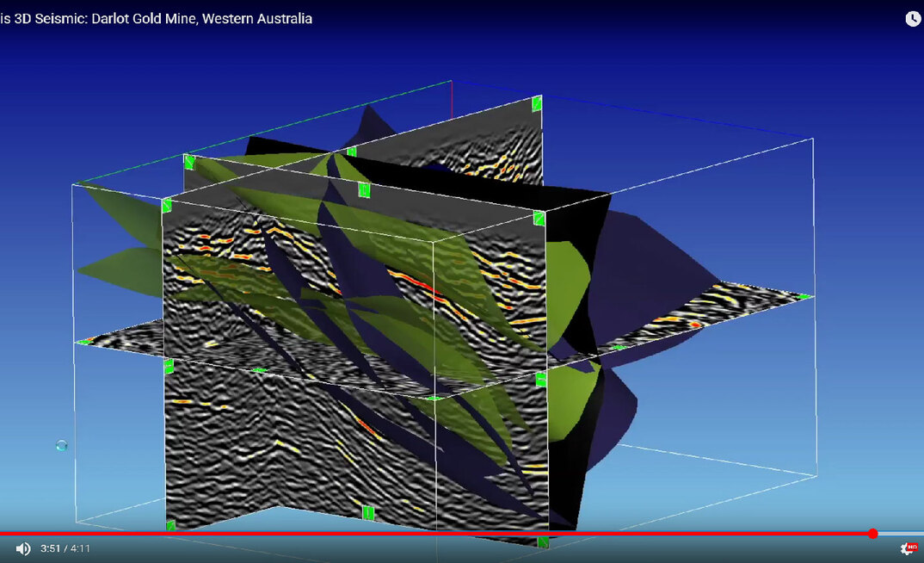This screenshot has height=563, width=924.
Task: Mute the video with the speaker icon
Action: pyautogui.click(x=23, y=548)
